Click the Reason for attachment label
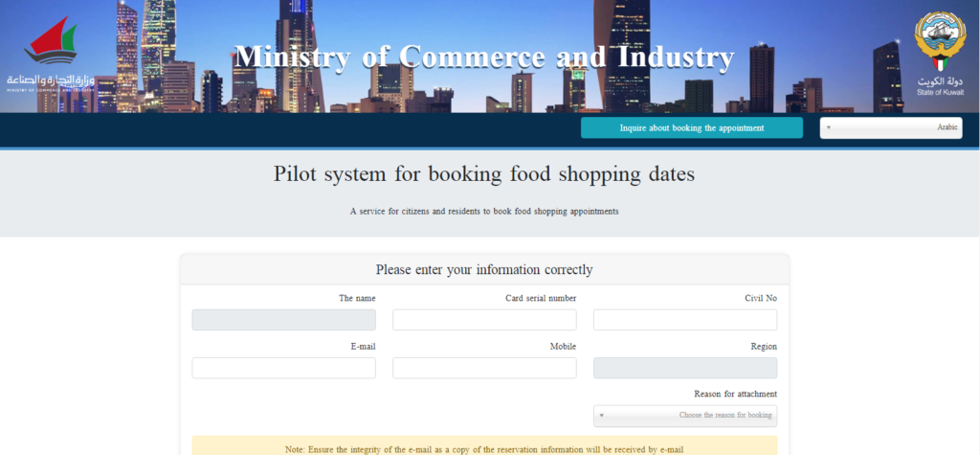The image size is (980, 455). click(x=736, y=395)
